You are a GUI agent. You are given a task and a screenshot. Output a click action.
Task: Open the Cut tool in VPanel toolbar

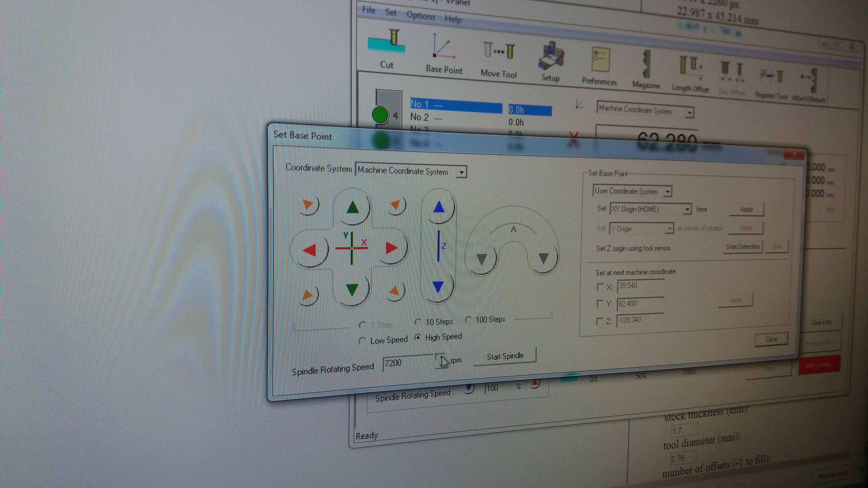(x=387, y=49)
